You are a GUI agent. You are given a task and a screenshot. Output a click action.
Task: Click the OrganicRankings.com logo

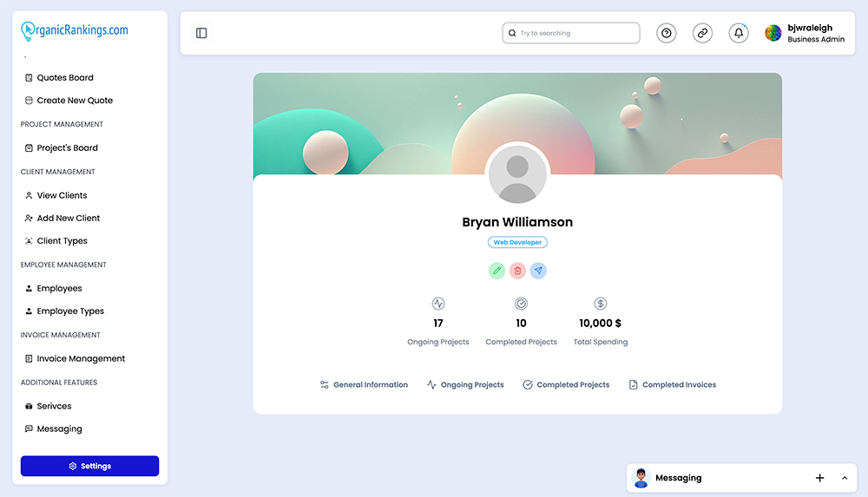[x=75, y=30]
